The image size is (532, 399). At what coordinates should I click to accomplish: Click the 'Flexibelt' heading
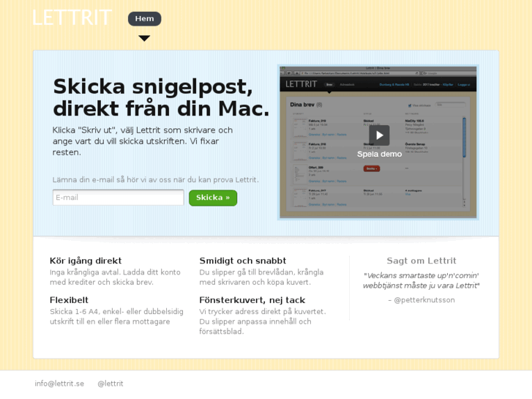click(69, 300)
